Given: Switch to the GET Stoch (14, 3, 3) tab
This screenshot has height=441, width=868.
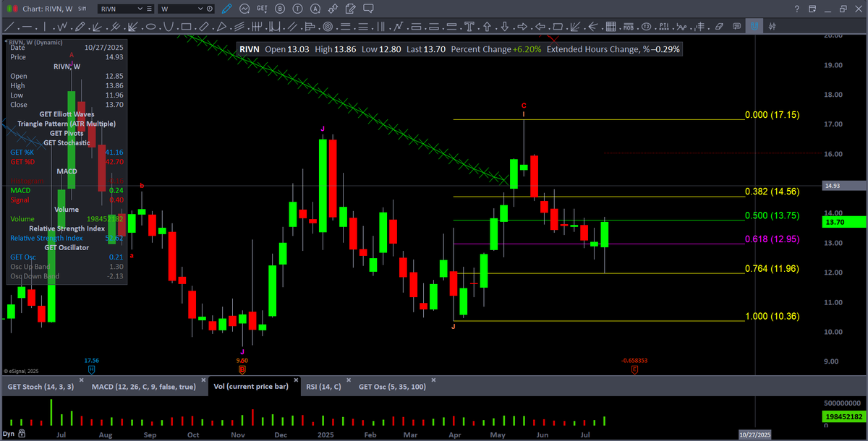Looking at the screenshot, I should tap(41, 387).
